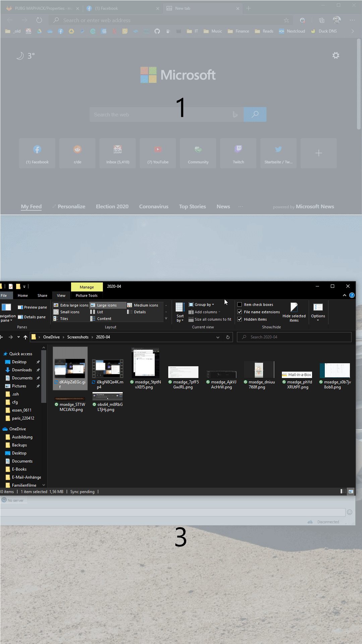
Task: Open the Coronavirus feed section
Action: (x=154, y=207)
